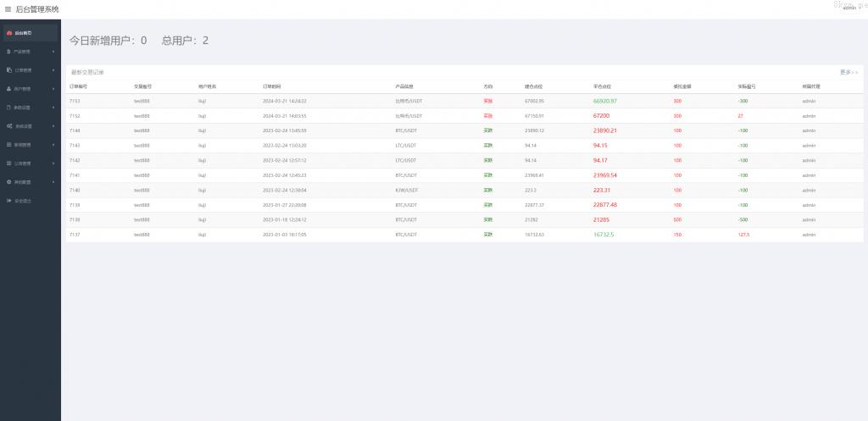Click the 系统设置 gears icon in sidebar
This screenshot has width=868, height=421.
click(x=9, y=126)
